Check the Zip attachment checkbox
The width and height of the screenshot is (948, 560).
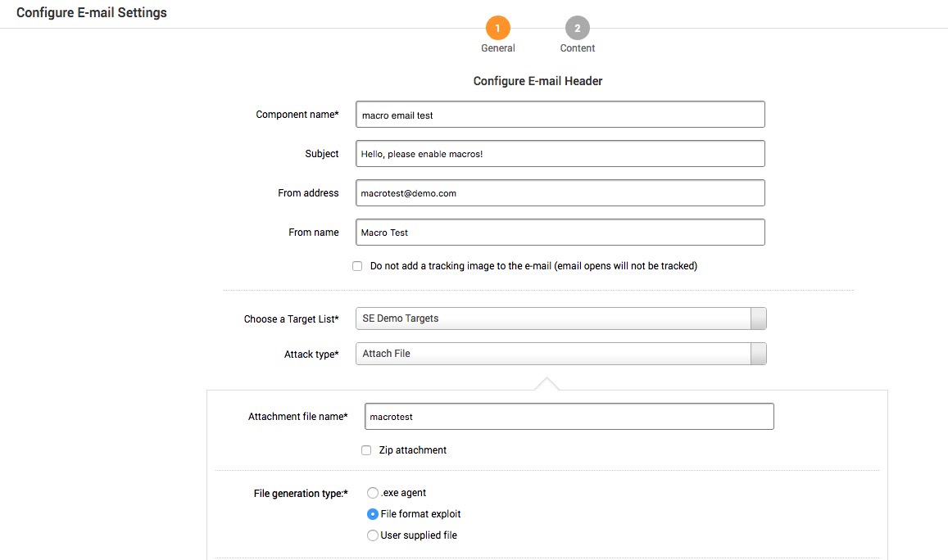pos(366,450)
